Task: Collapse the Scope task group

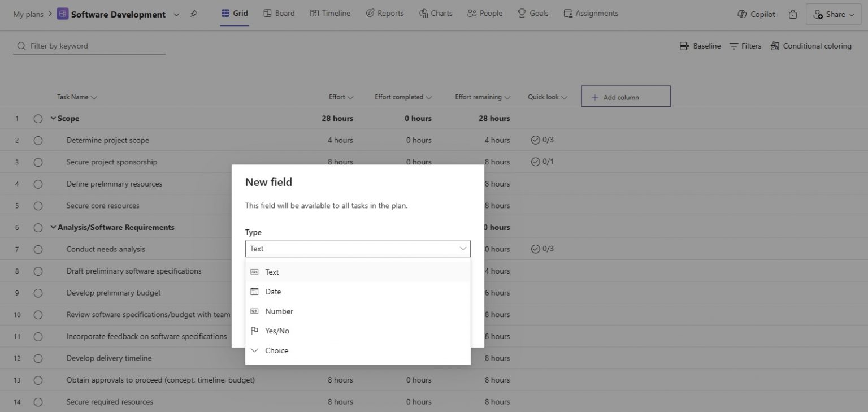Action: [x=53, y=118]
